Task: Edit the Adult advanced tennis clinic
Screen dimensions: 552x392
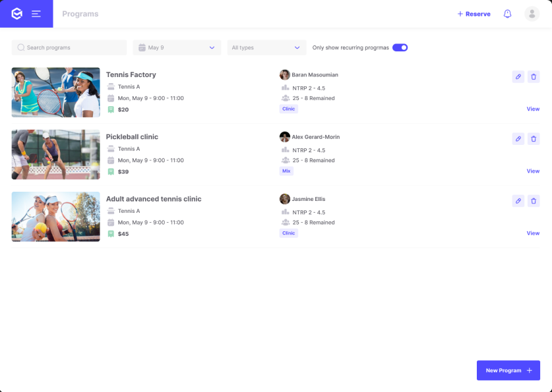Action: pos(518,201)
